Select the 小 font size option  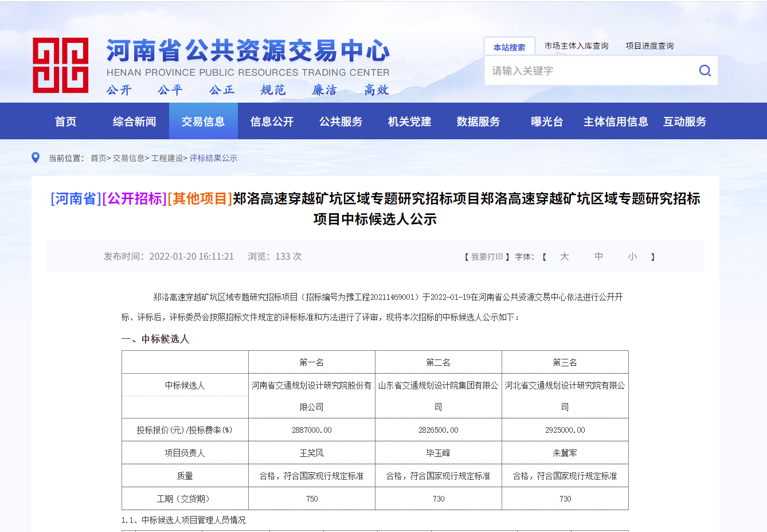(633, 256)
